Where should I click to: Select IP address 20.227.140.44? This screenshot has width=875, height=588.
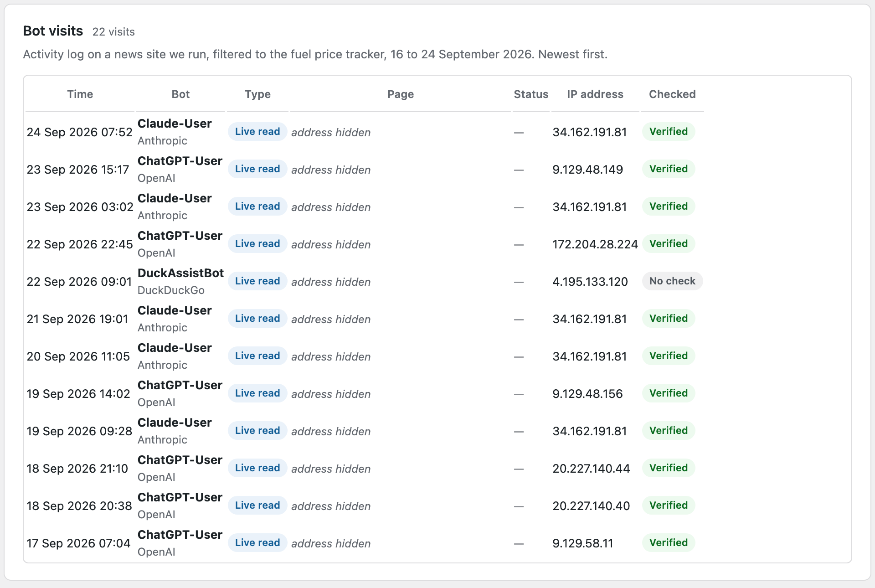pos(592,469)
